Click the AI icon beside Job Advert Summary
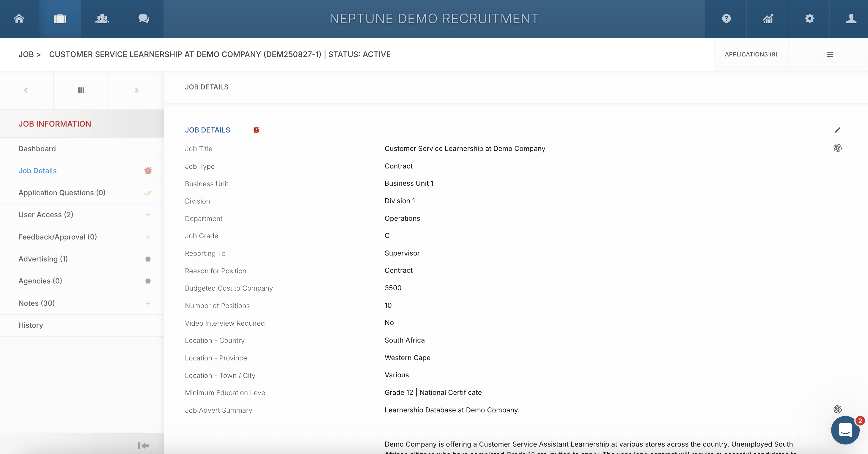Viewport: 868px width, 454px height. point(838,409)
